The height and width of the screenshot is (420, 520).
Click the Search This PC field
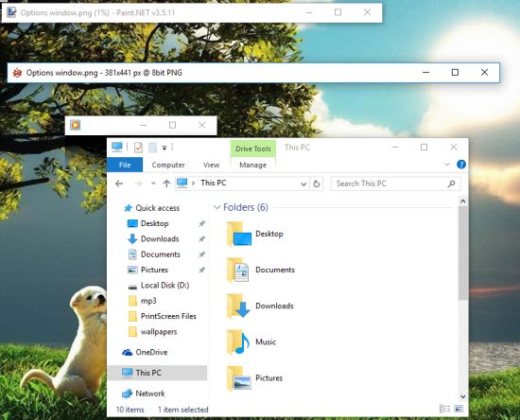point(395,184)
